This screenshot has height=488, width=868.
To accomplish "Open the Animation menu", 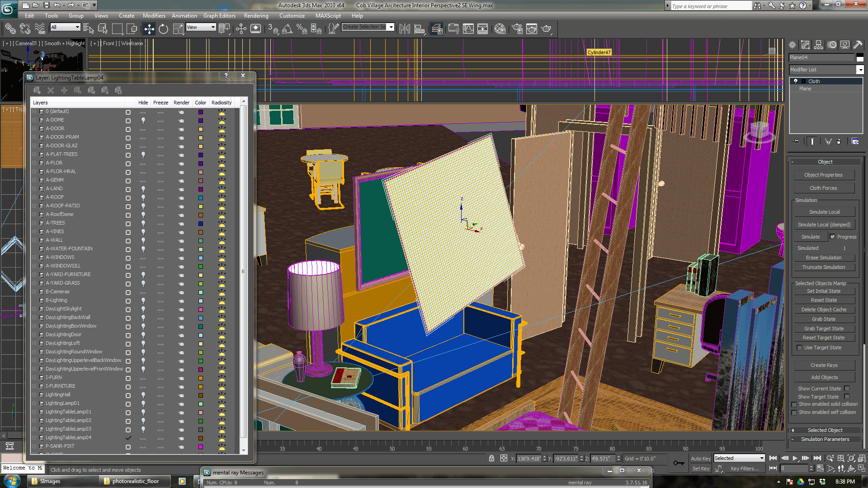I will [x=184, y=16].
